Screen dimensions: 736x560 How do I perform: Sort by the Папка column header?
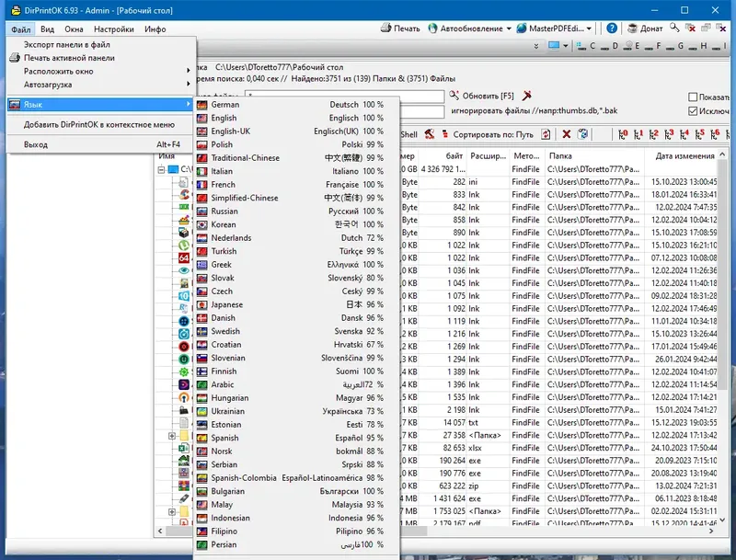click(594, 156)
